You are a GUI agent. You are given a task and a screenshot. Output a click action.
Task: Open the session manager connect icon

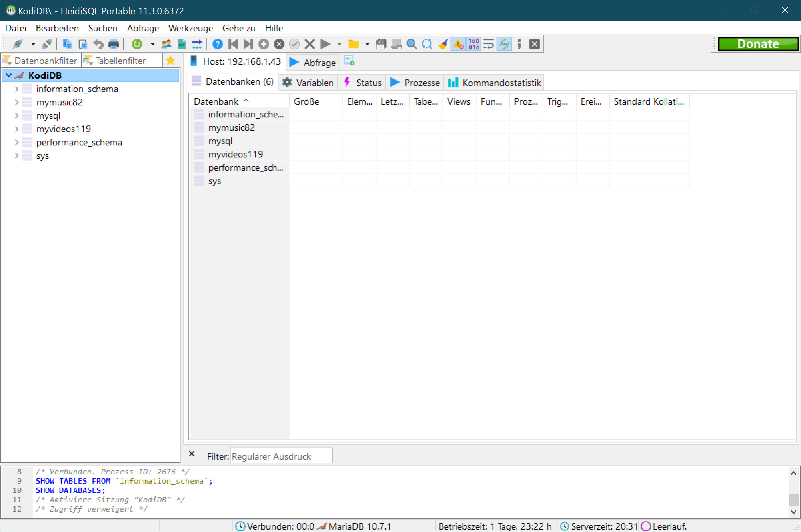(x=18, y=44)
